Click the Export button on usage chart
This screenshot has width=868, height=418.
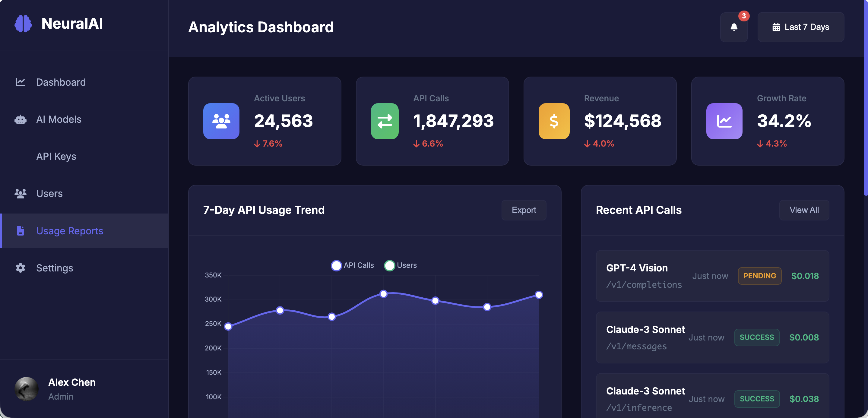click(523, 210)
